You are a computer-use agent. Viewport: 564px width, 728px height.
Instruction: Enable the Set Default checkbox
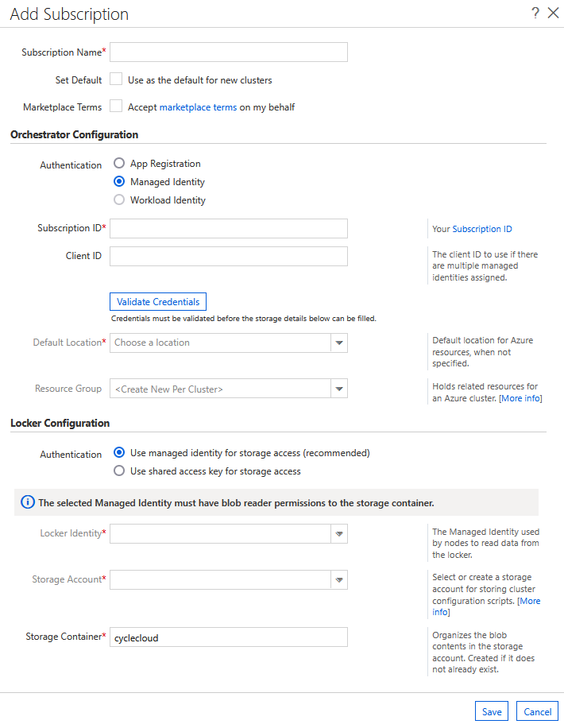pyautogui.click(x=116, y=79)
